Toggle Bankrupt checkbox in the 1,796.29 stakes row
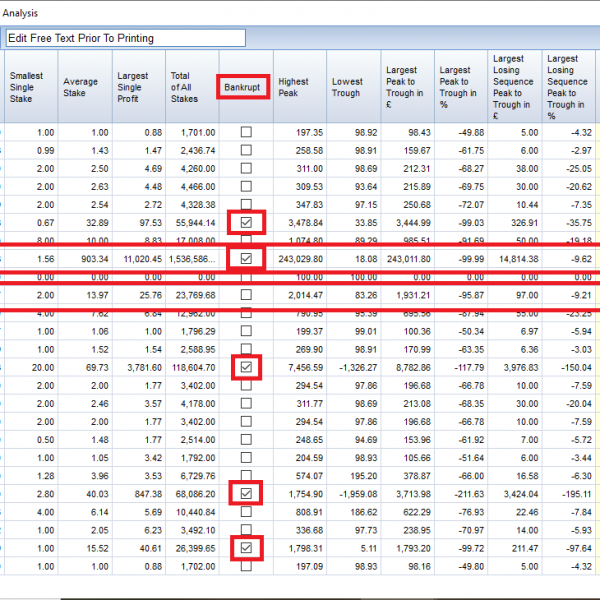The width and height of the screenshot is (600, 600). coord(246,331)
